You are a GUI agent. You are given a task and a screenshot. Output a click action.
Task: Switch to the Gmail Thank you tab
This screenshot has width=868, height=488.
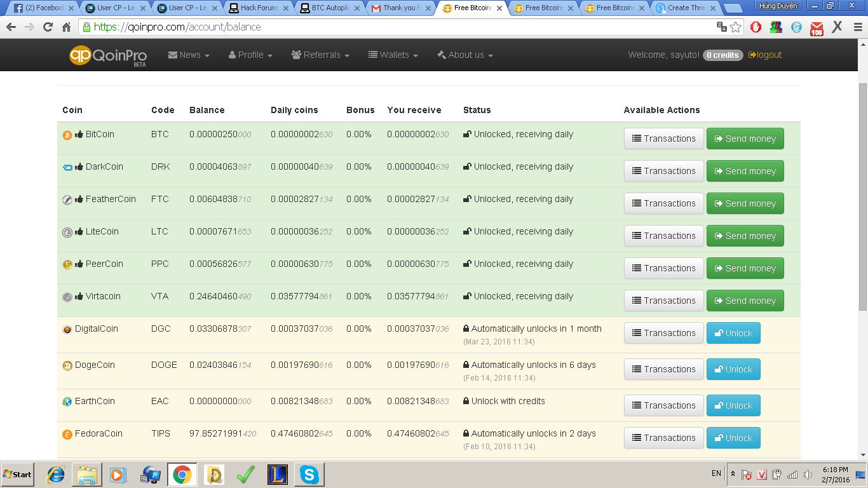click(x=402, y=8)
